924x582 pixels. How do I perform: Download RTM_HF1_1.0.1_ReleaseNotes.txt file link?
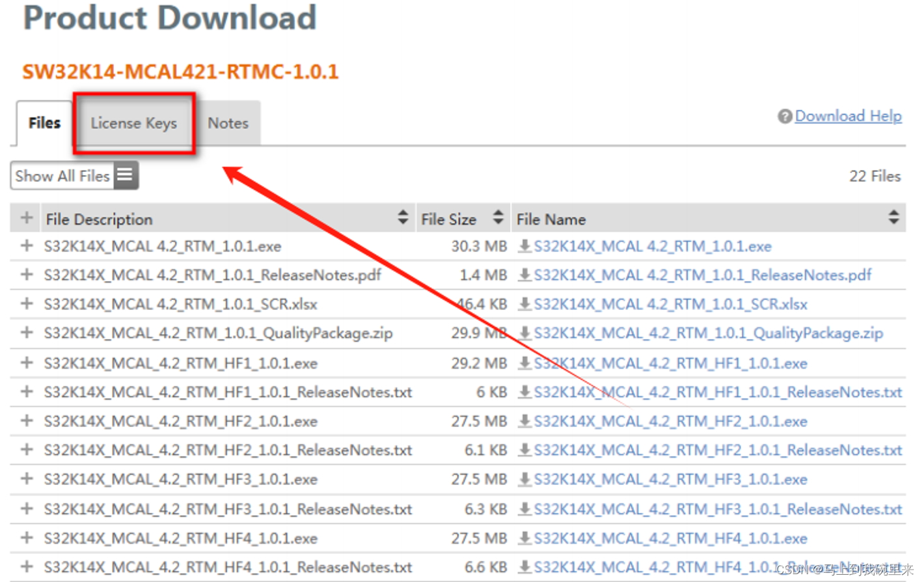click(718, 392)
